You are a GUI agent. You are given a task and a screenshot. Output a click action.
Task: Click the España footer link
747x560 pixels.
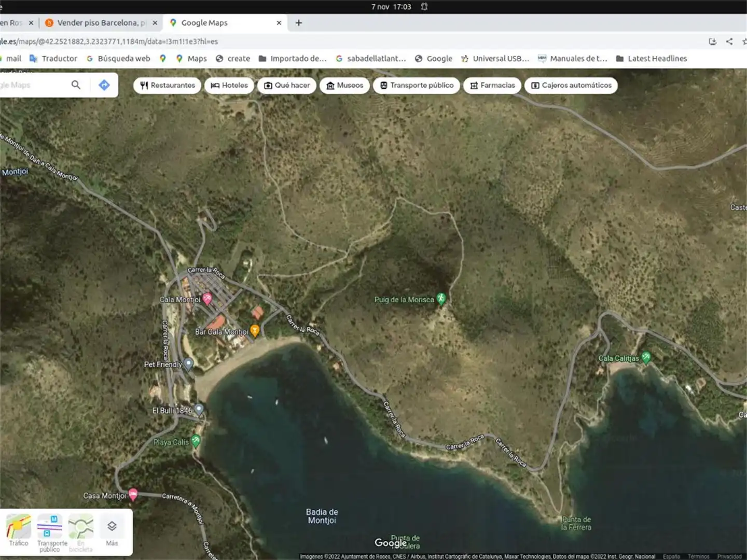[x=671, y=556]
